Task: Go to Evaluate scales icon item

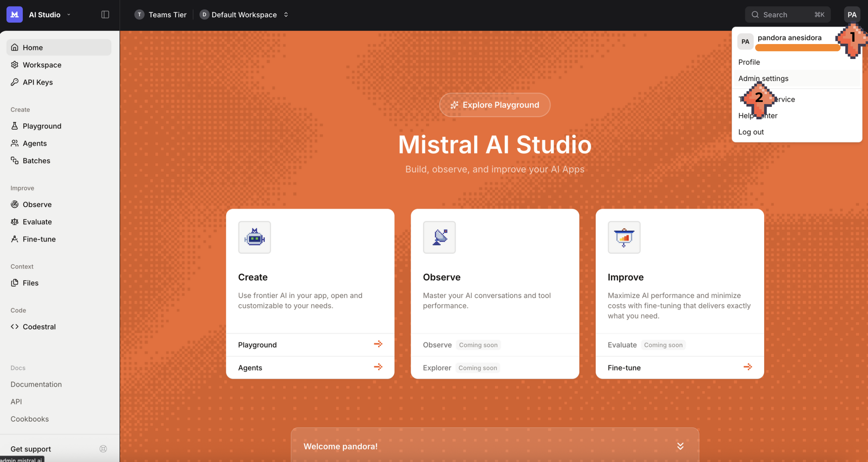Action: click(37, 222)
